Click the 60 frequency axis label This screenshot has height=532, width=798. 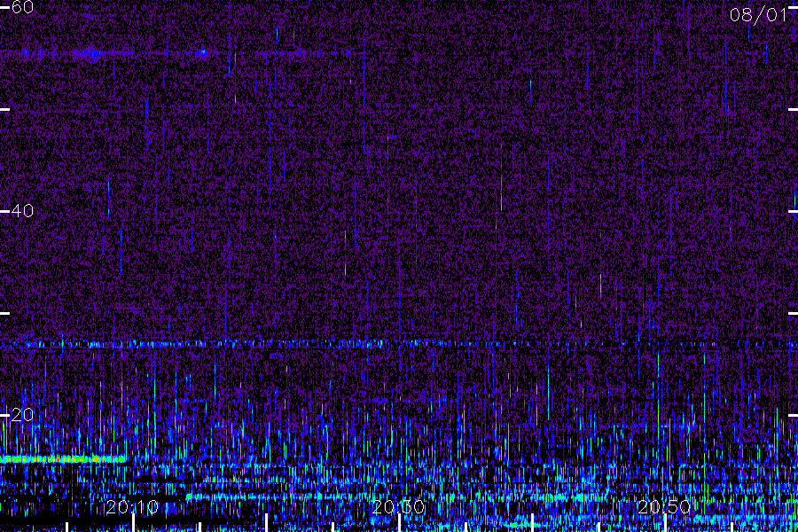[22, 7]
